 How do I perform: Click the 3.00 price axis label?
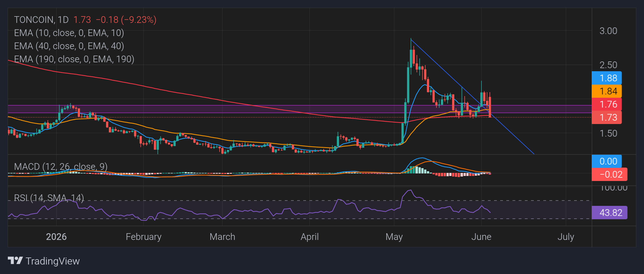coord(608,31)
